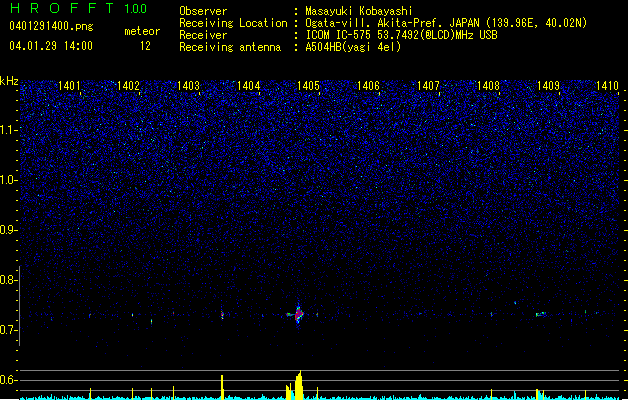Click the 1.1 kHz axis label
629x400 pixels.
9,130
